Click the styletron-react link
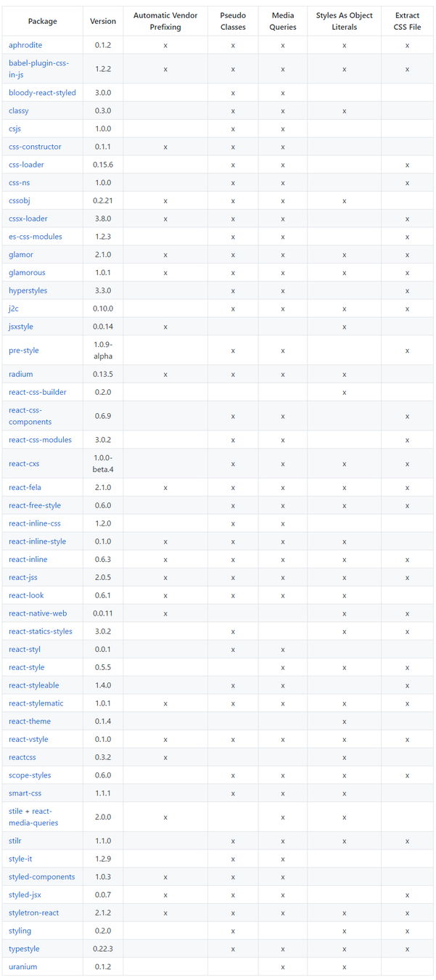The image size is (436, 980). coord(34,913)
